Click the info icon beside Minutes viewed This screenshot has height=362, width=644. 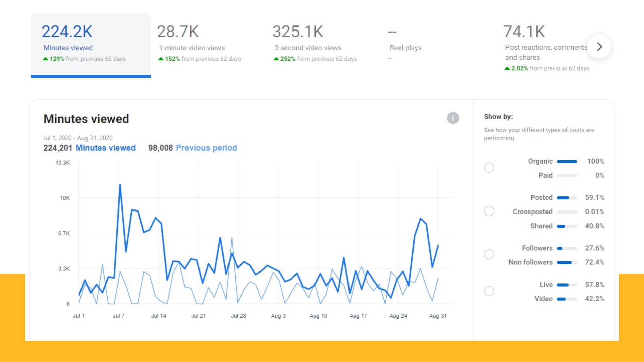click(453, 118)
